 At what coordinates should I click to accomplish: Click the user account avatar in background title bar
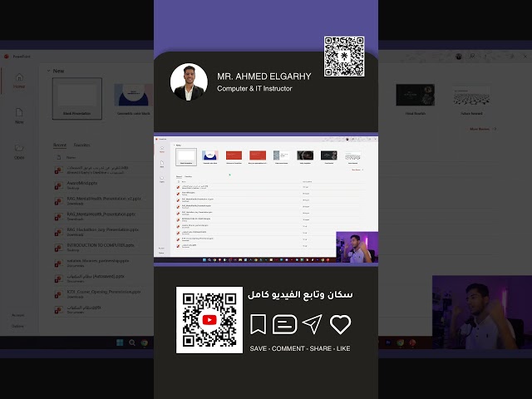[459, 57]
